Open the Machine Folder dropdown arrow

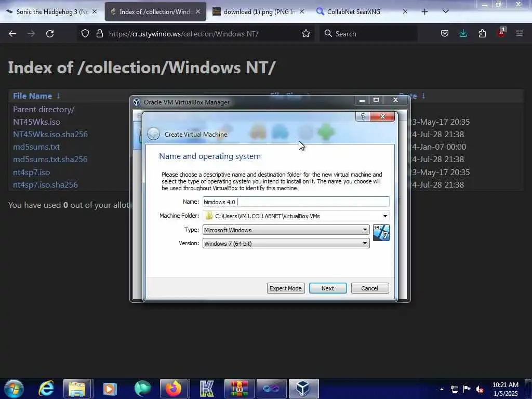385,216
